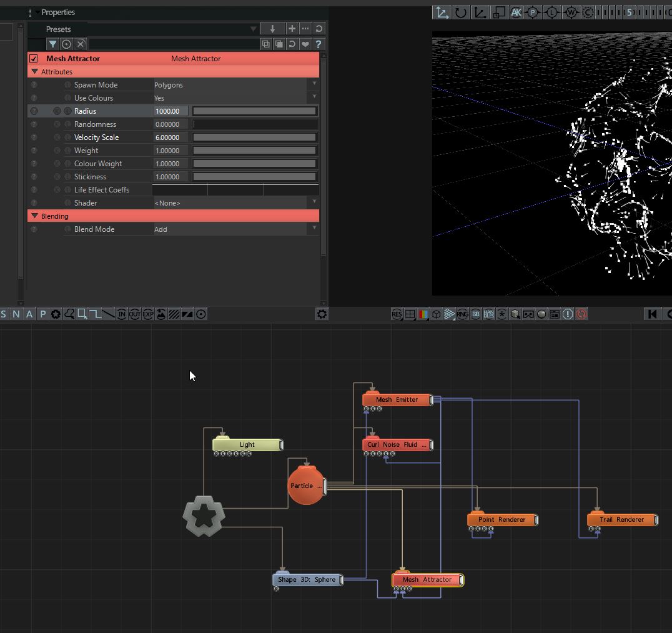Click the Randomness value field
672x633 pixels.
click(170, 124)
